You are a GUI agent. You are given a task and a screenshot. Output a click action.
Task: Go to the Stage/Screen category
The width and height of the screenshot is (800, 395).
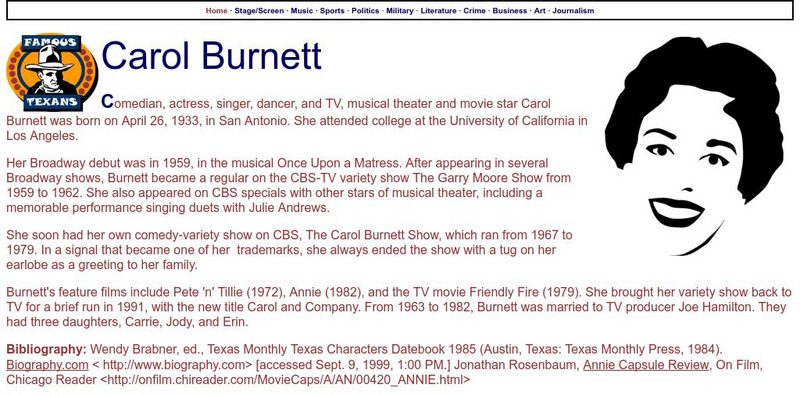click(x=259, y=11)
